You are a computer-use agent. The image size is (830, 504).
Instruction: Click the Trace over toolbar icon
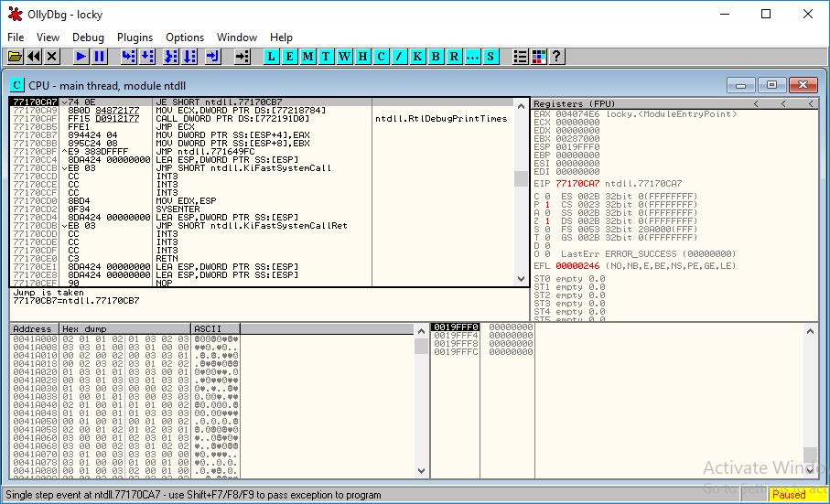pos(189,56)
